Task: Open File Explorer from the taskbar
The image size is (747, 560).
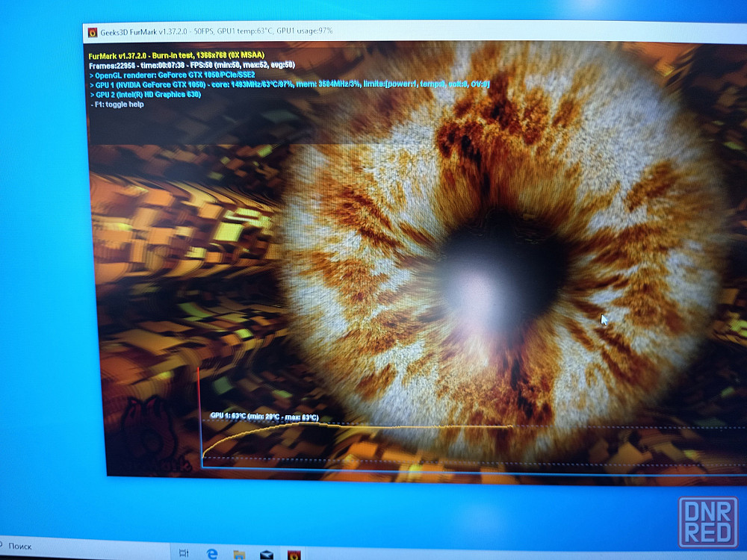Action: pos(239,554)
